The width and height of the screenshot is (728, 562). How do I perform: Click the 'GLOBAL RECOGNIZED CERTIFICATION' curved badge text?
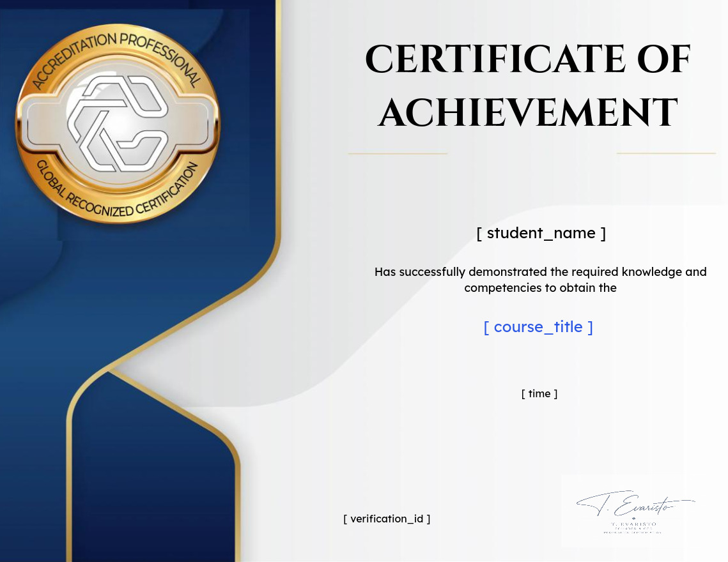click(117, 194)
